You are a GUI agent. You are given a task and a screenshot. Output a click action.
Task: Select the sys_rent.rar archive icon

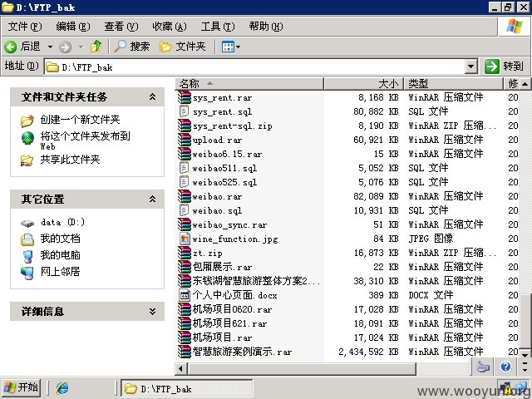tap(185, 97)
